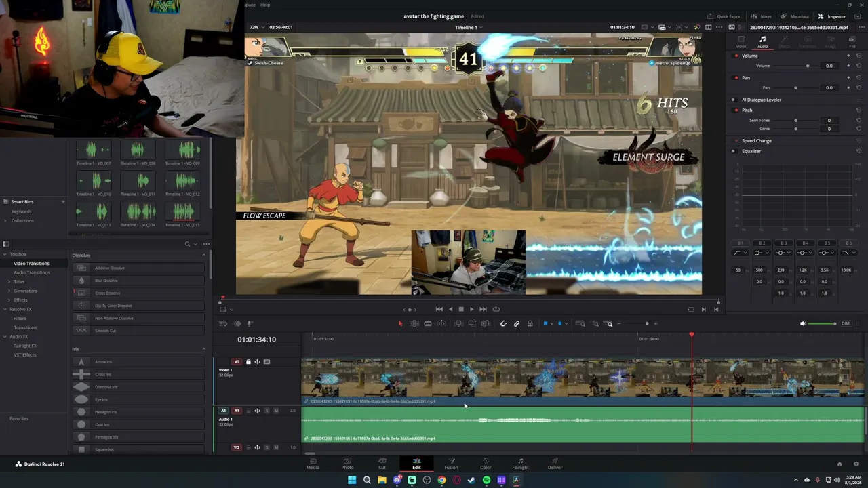Click the Play button under the viewer
The image size is (868, 488).
(472, 309)
